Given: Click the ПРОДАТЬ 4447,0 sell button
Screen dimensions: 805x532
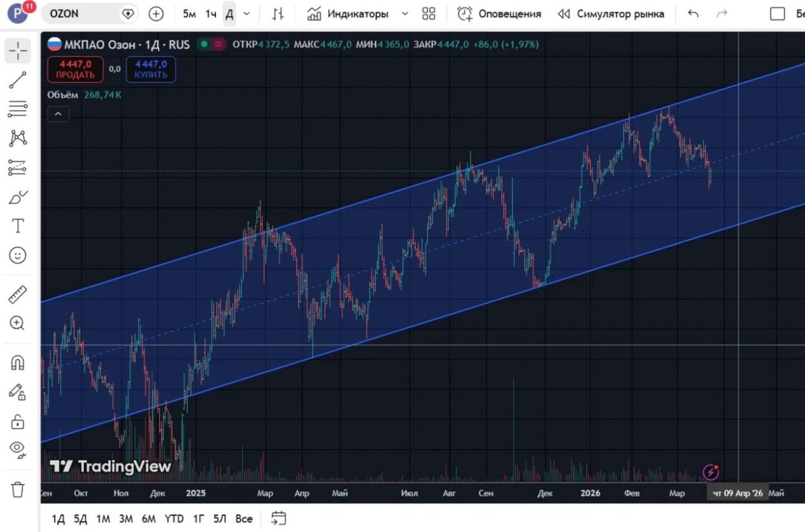Looking at the screenshot, I should point(74,69).
